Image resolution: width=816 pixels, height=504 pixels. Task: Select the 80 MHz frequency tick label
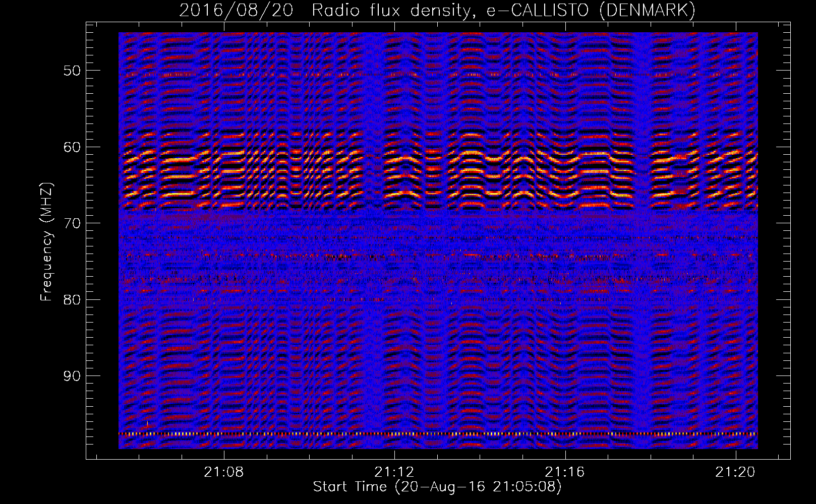point(72,299)
